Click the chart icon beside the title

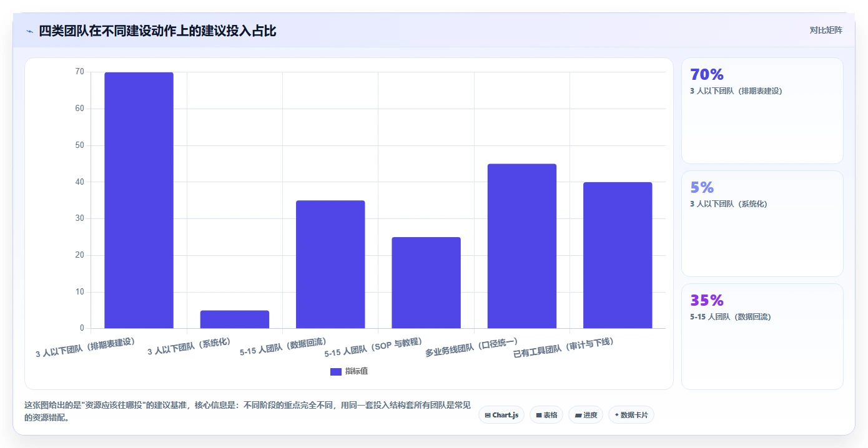(30, 31)
